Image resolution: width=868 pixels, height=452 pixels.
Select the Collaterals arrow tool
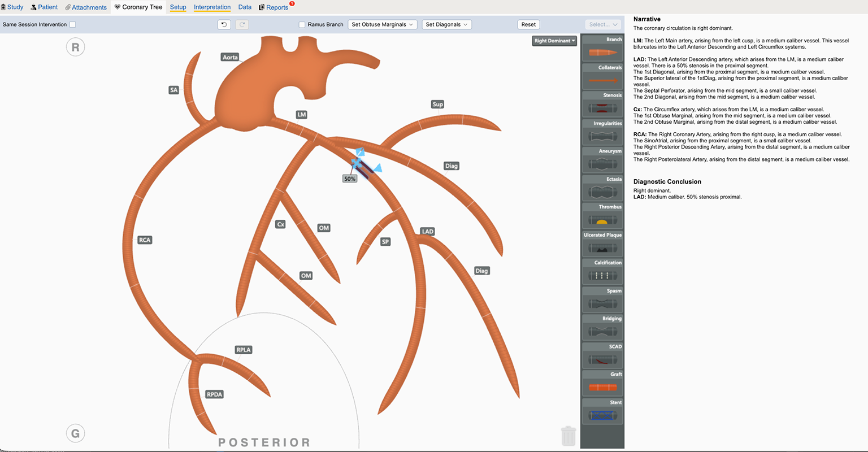click(602, 80)
